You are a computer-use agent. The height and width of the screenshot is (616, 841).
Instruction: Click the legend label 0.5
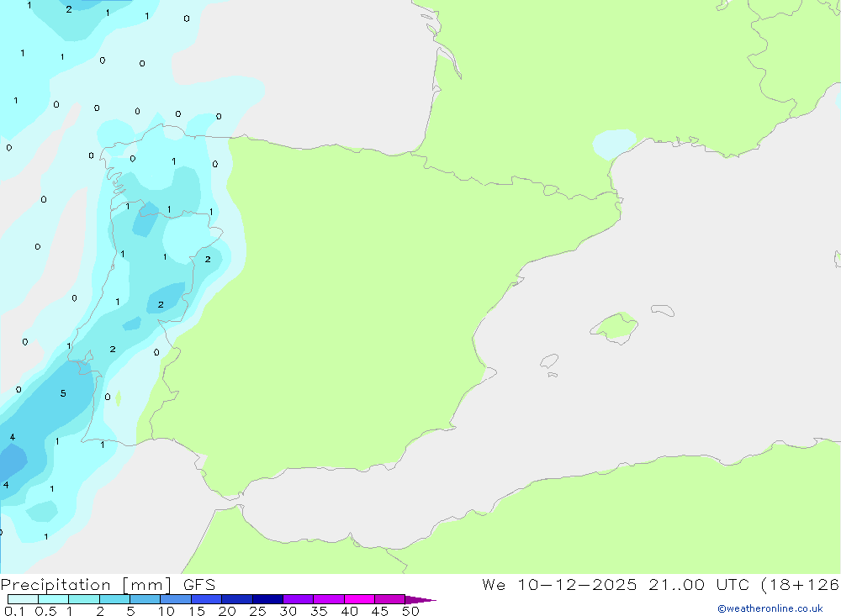[45, 611]
